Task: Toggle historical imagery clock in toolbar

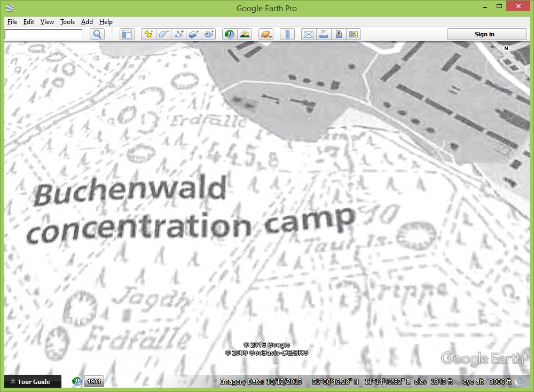Action: tap(230, 34)
